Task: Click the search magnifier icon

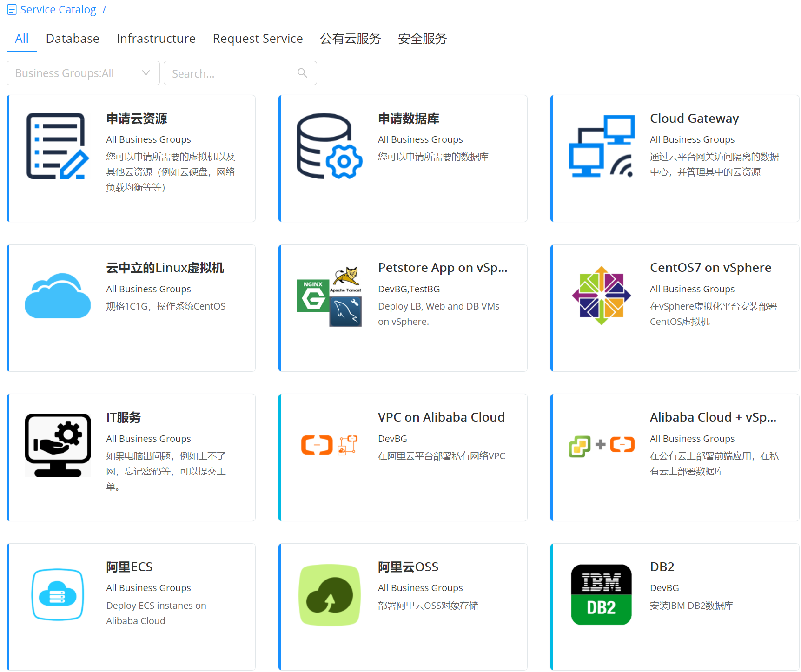Action: 302,73
